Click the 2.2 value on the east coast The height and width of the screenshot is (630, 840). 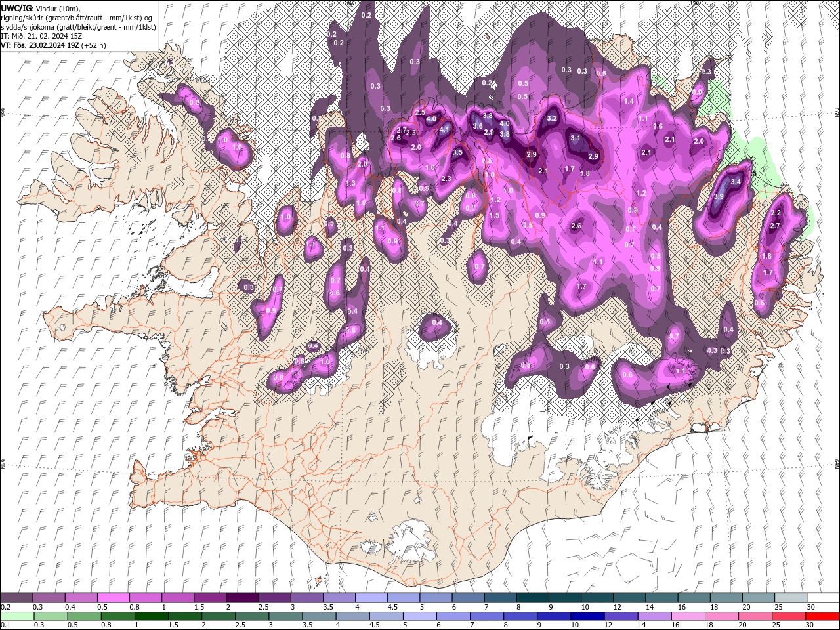point(776,213)
